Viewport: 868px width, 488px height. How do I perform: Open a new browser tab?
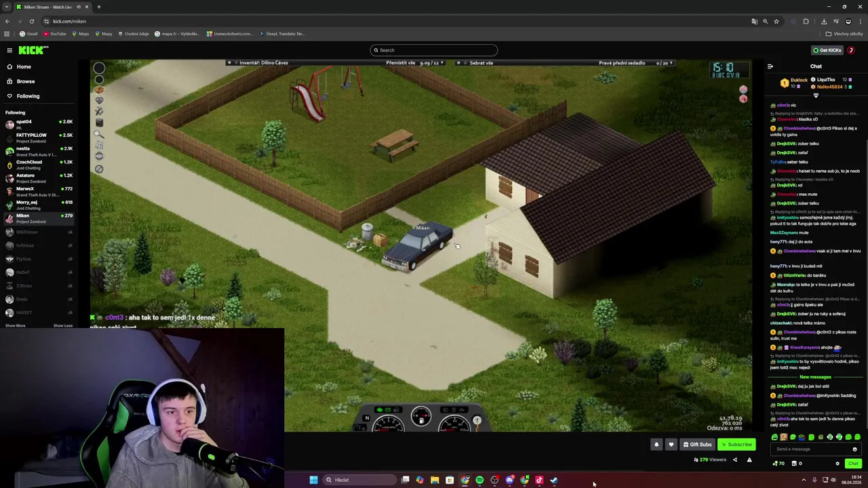click(98, 7)
